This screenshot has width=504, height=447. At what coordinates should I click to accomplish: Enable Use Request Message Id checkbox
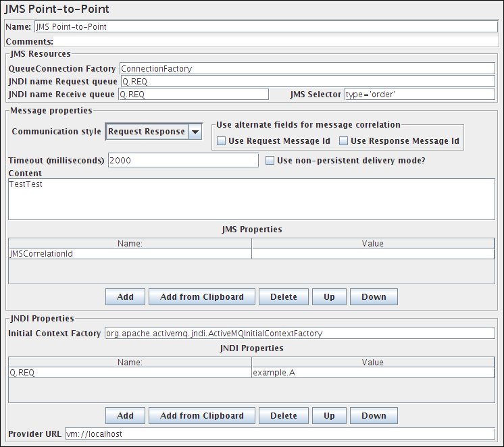(x=222, y=141)
